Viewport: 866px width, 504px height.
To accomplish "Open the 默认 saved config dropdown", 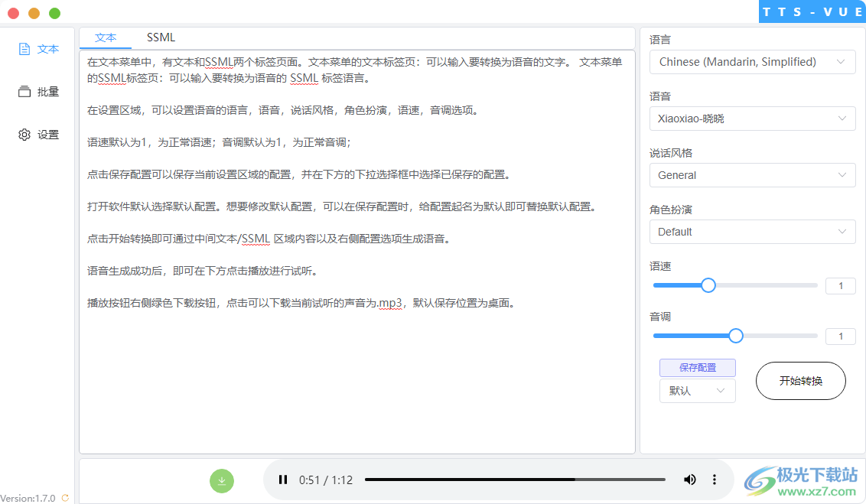I will (x=697, y=391).
